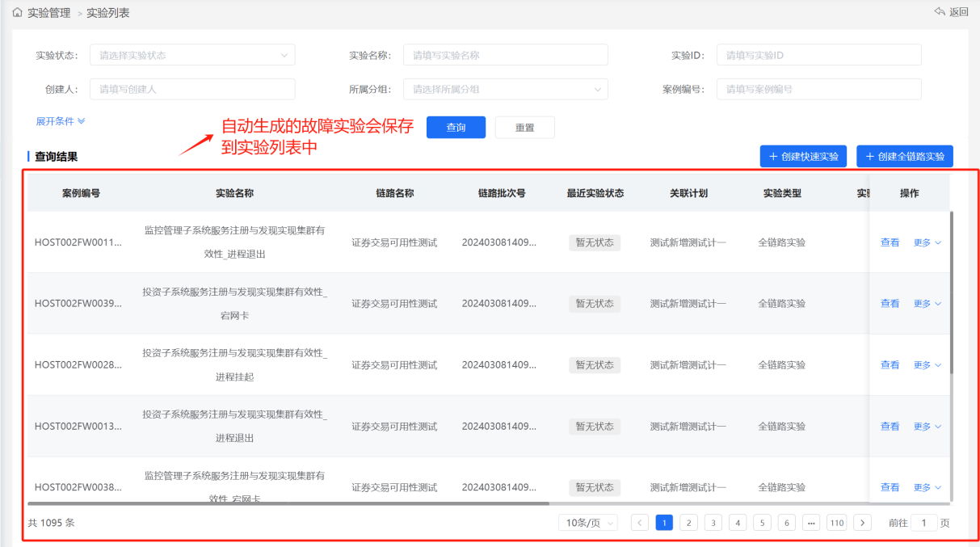Click 查看 for the HOST002FW0013 row
Image resolution: width=980 pixels, height=547 pixels.
[x=890, y=427]
